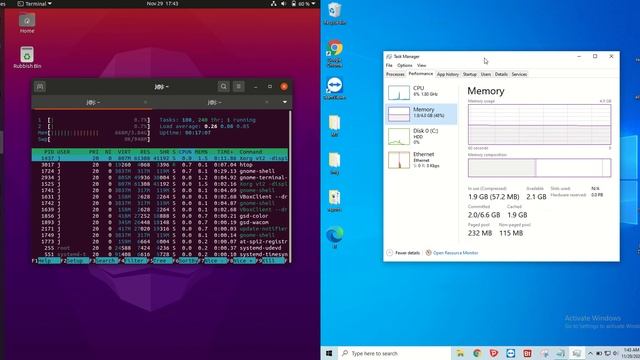Viewport: 640px width, 360px height.
Task: Sort htop by the TIME+ column header
Action: pos(225,152)
